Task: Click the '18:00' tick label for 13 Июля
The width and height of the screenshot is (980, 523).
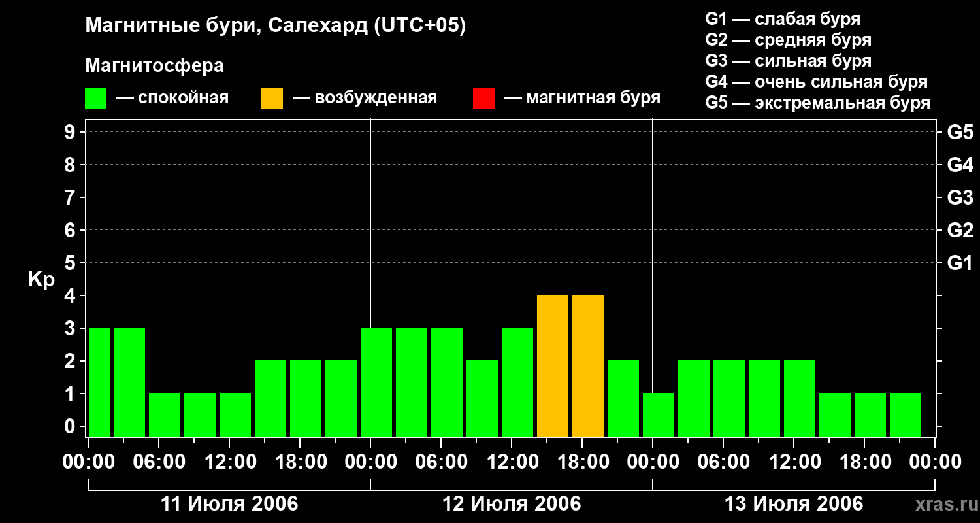Action: click(865, 462)
